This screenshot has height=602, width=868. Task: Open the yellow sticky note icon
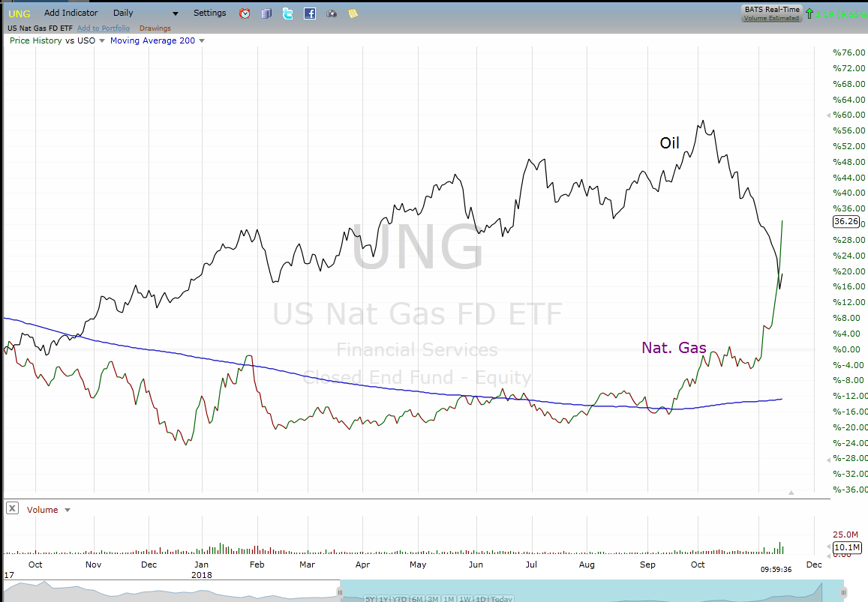click(353, 13)
